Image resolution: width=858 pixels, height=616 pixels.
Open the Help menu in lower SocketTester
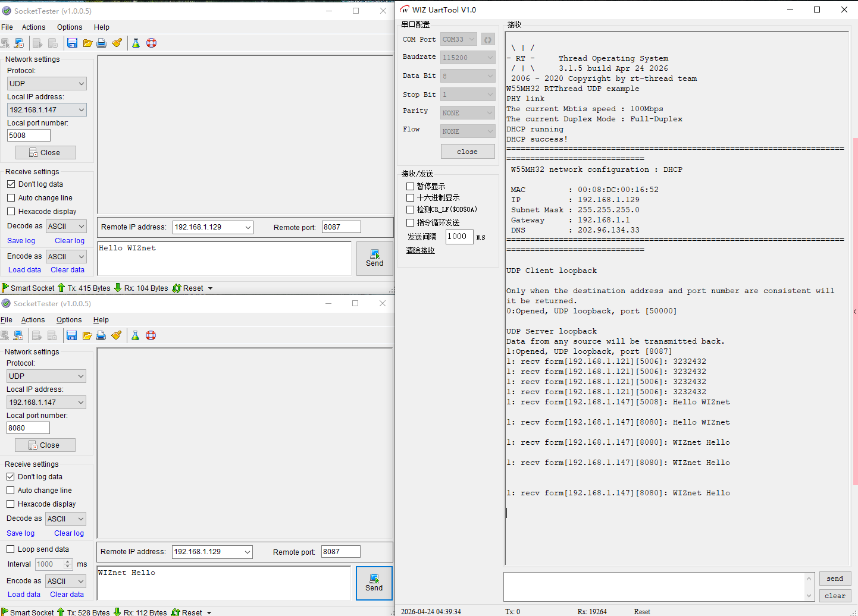tap(101, 320)
